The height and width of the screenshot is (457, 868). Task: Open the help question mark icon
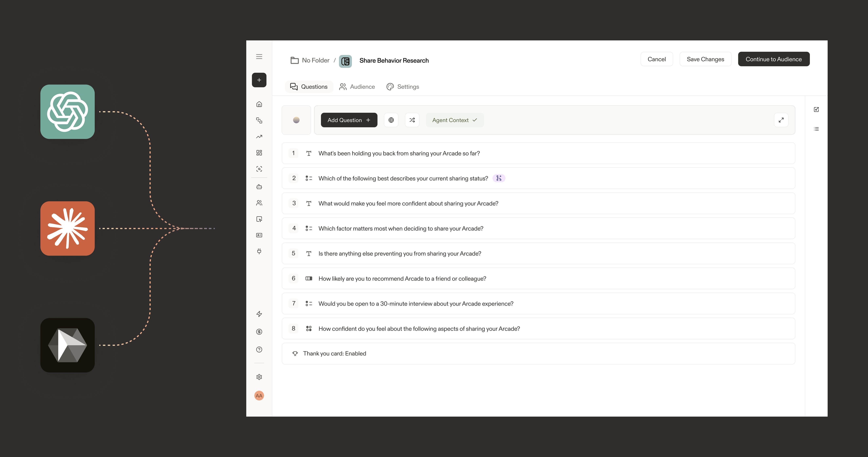(259, 349)
